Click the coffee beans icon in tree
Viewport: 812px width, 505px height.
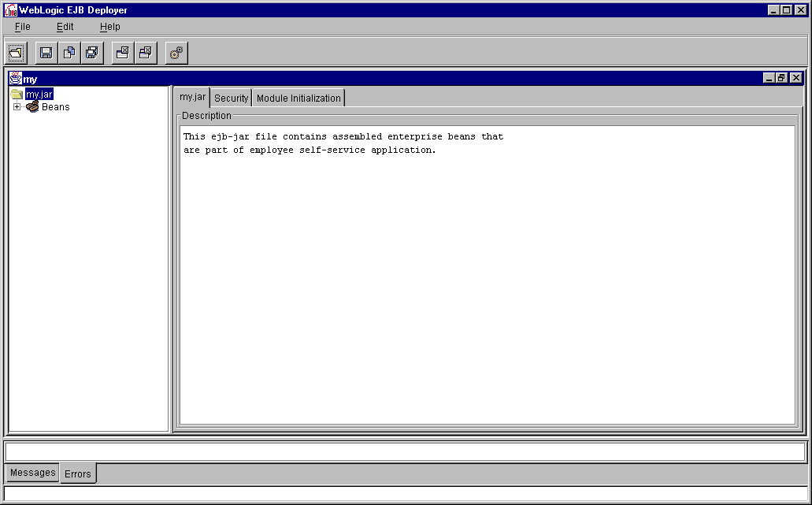[32, 106]
